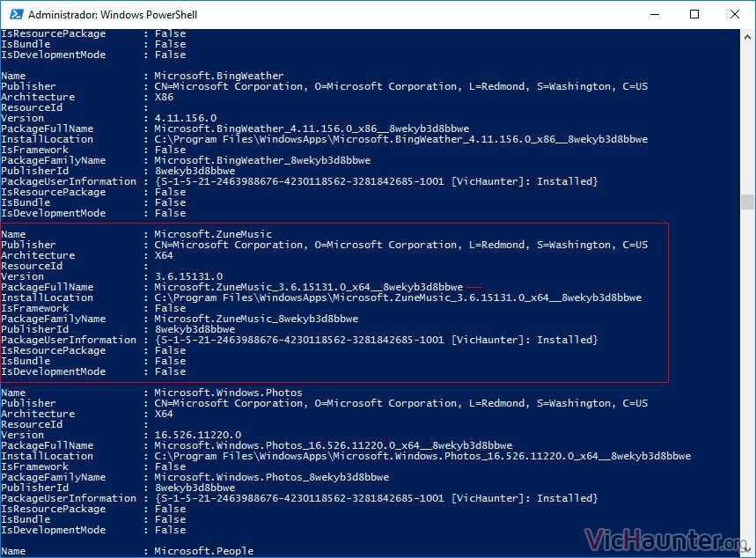The height and width of the screenshot is (558, 756).
Task: Click the Microsoft.ZuneMusic name value
Action: click(x=213, y=234)
